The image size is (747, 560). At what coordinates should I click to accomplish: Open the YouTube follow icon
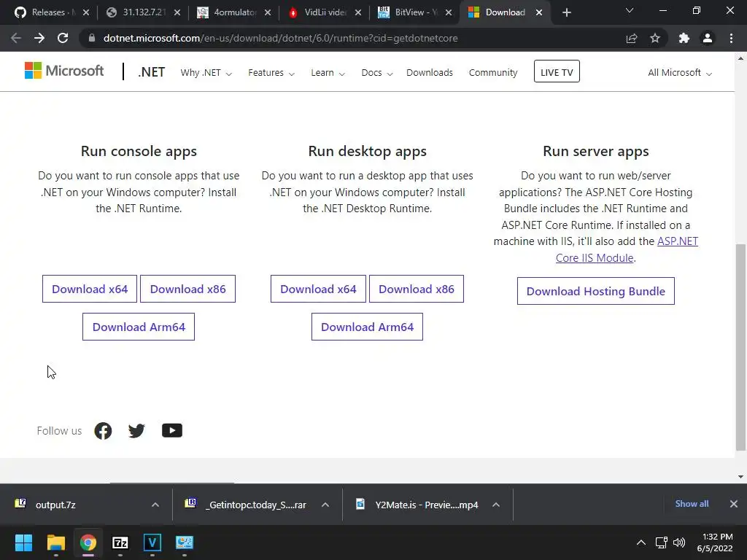pos(172,430)
